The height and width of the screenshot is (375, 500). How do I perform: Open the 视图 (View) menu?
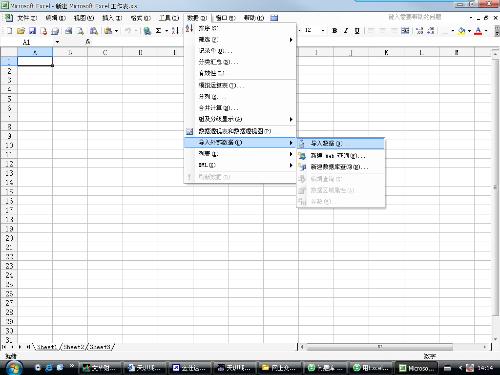pos(84,18)
